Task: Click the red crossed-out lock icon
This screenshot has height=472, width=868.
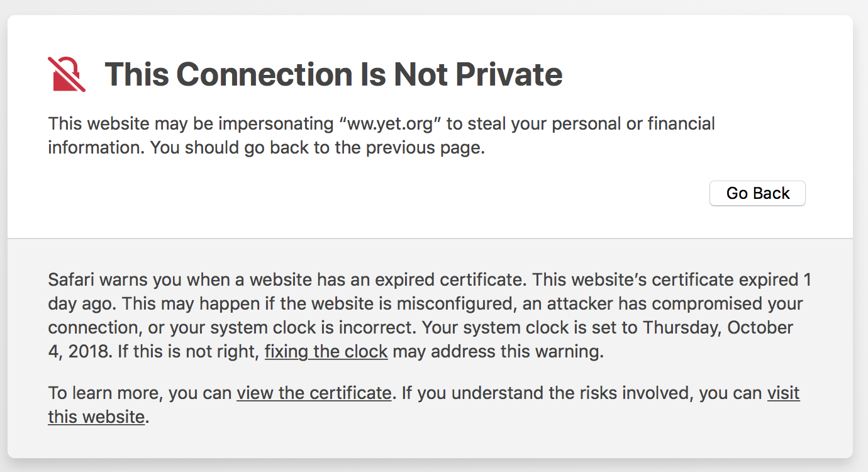Action: pos(67,74)
